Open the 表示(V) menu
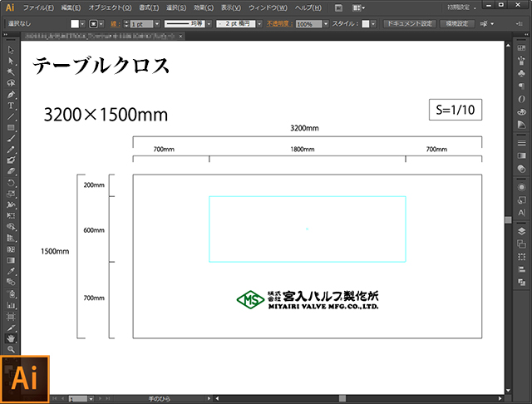The height and width of the screenshot is (404, 532). click(231, 7)
